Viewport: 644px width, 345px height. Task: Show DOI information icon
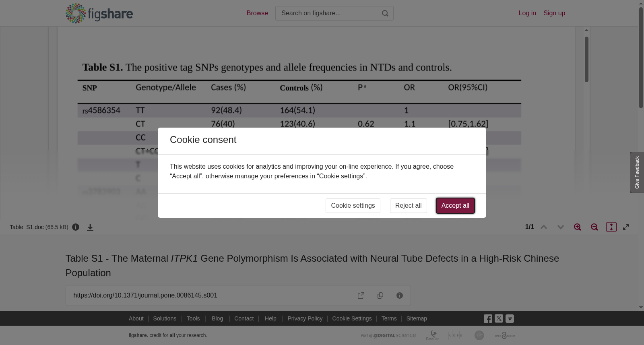tap(400, 295)
